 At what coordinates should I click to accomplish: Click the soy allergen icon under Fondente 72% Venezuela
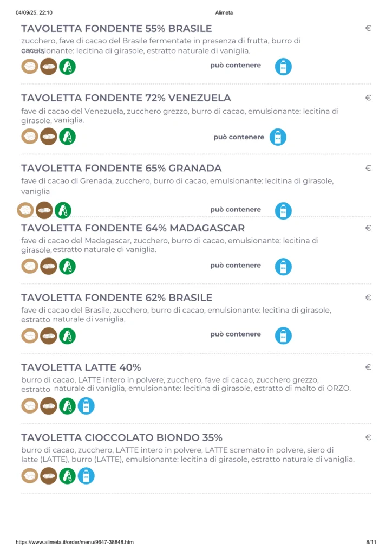click(x=67, y=137)
